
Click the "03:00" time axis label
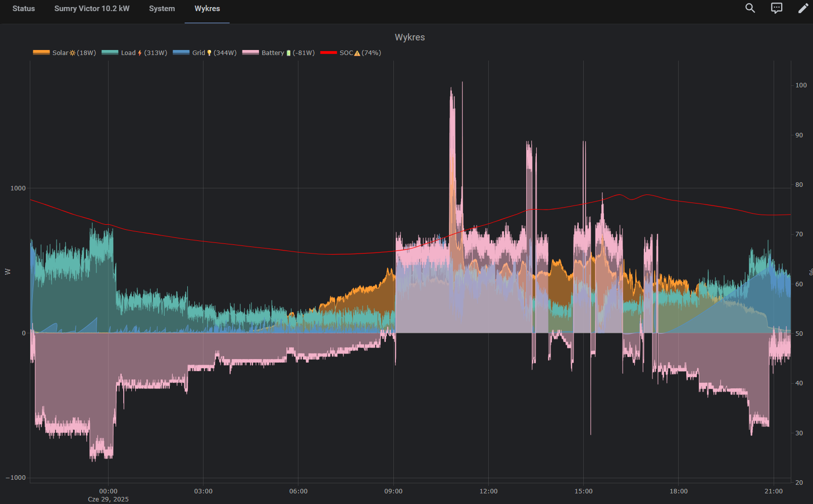[204, 491]
